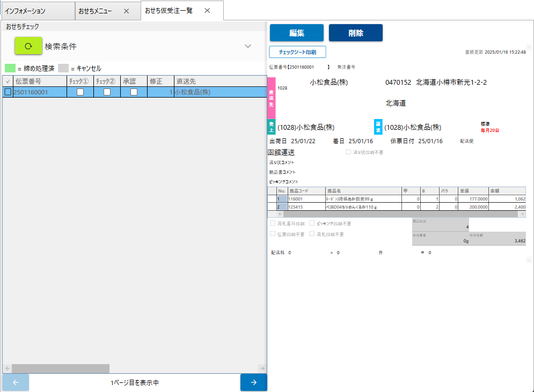534x392 pixels.
Task: Close the おせちメニュー tab
Action: 126,11
